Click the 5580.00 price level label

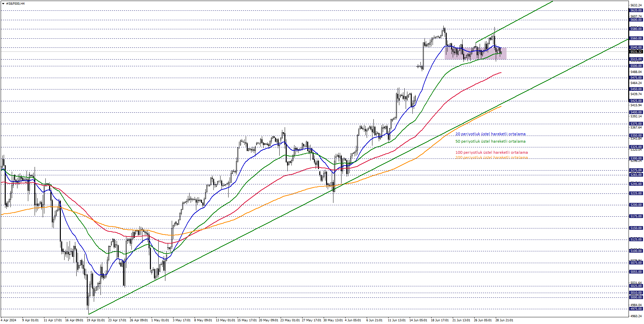(x=636, y=29)
